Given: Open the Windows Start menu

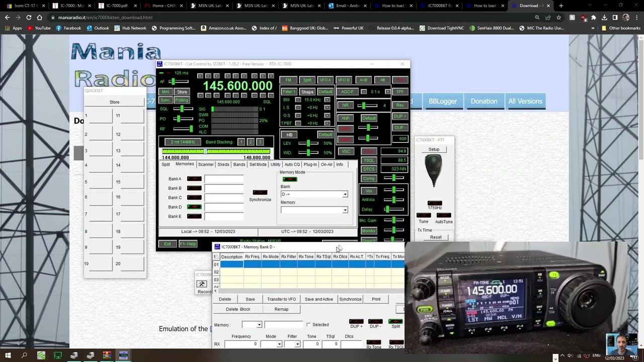Looking at the screenshot, I should pos(8,355).
